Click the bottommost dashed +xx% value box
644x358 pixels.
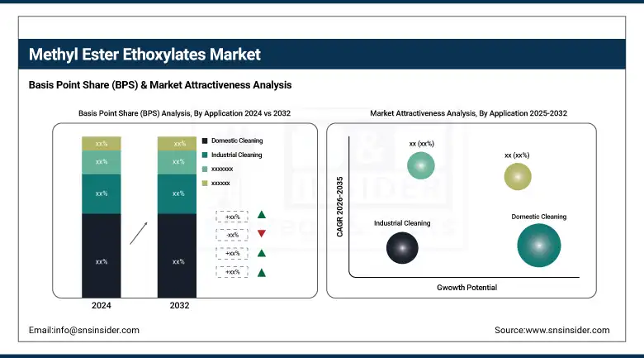[232, 271]
